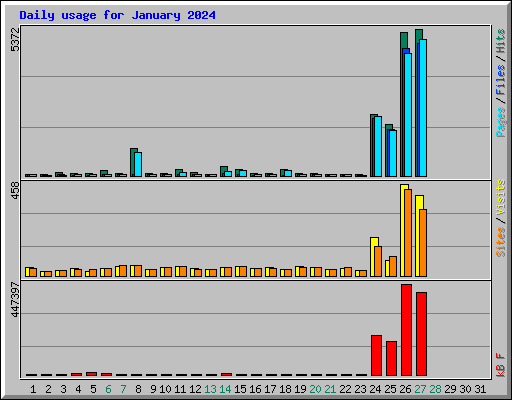Click the Sites legend label
512x400 pixels.
tap(501, 242)
